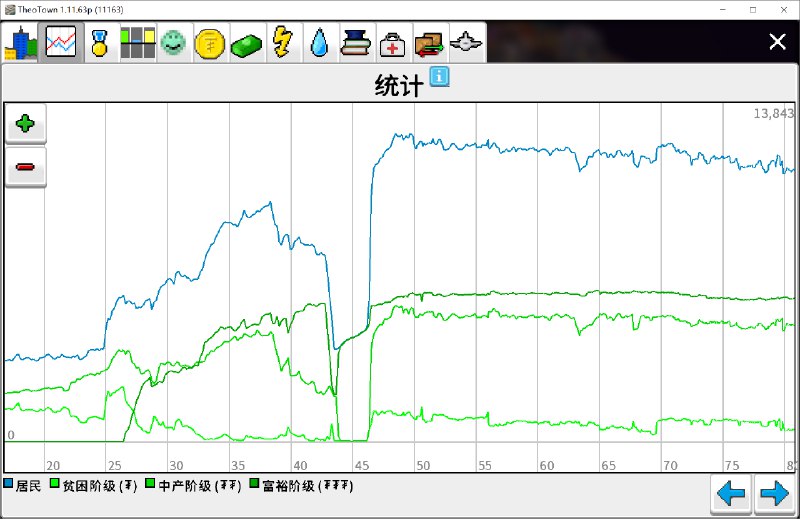Screen dimensions: 800x519
Task: Toggle the 中产阶级 series in legend
Action: coord(194,486)
